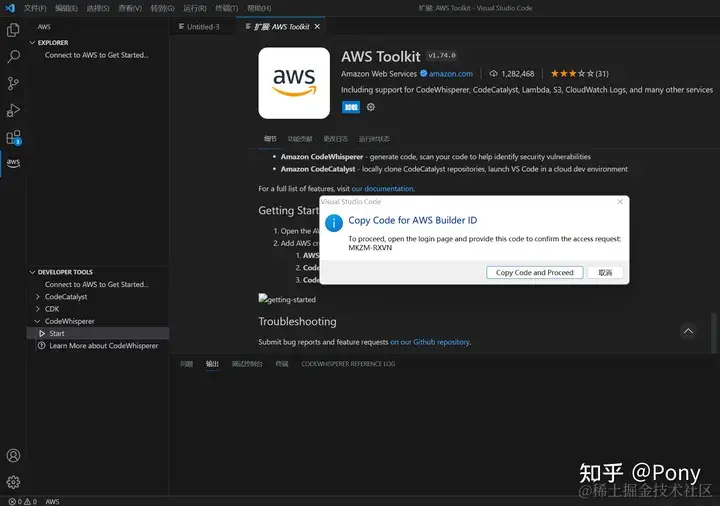Select the Details tab (细节)
This screenshot has height=506, width=720.
point(270,139)
